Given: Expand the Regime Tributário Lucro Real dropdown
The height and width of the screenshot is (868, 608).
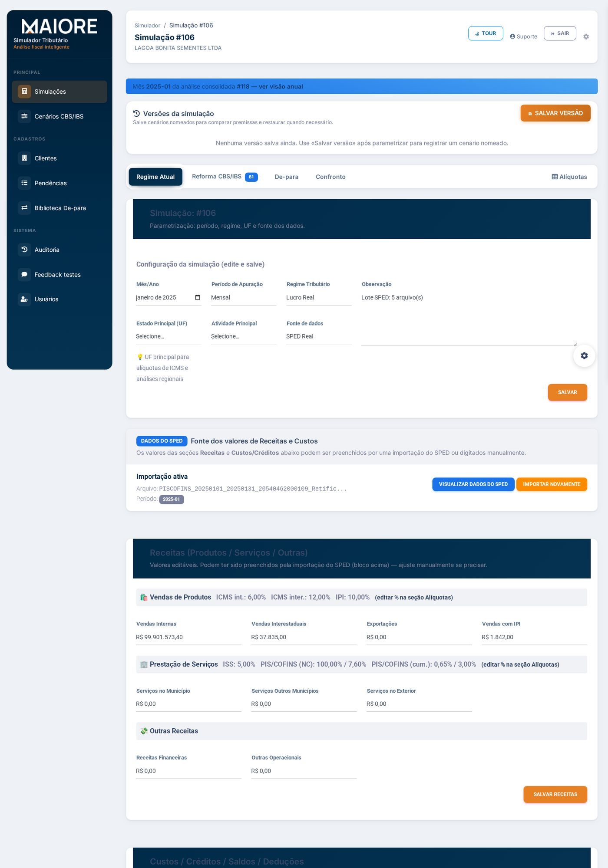Looking at the screenshot, I should click(x=319, y=297).
